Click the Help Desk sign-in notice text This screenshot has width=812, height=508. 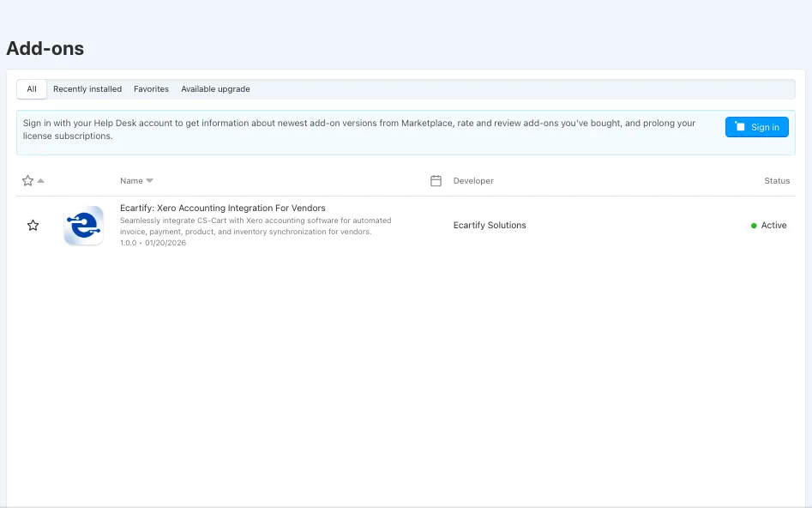359,130
